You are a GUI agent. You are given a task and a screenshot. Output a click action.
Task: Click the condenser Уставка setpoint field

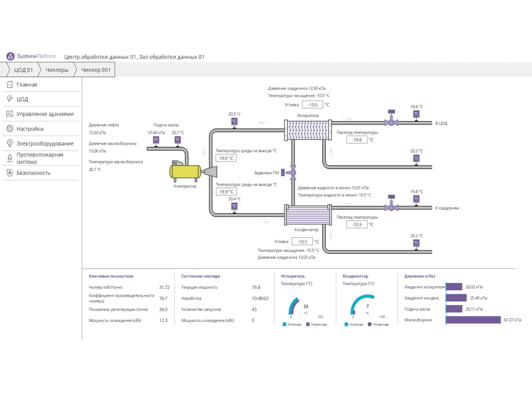(x=302, y=242)
